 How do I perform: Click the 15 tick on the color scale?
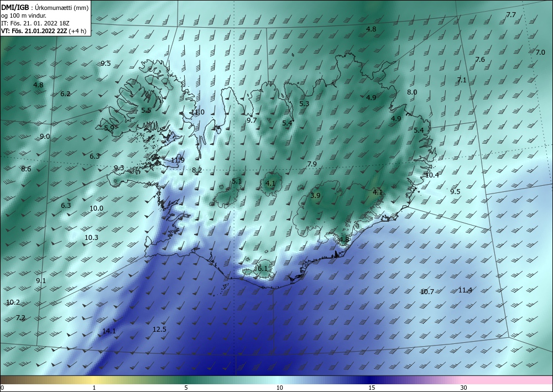click(372, 388)
